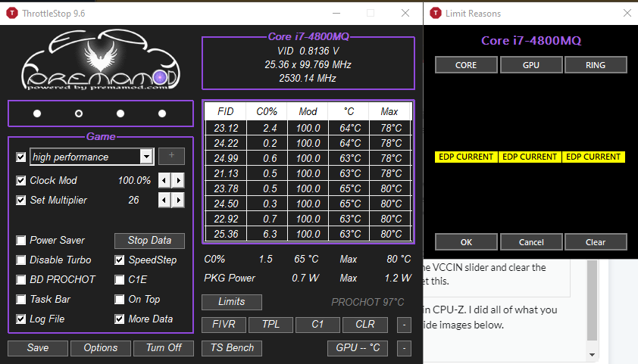The height and width of the screenshot is (364, 638).
Task: Click Clear in Limit Reasons window
Action: click(x=596, y=242)
